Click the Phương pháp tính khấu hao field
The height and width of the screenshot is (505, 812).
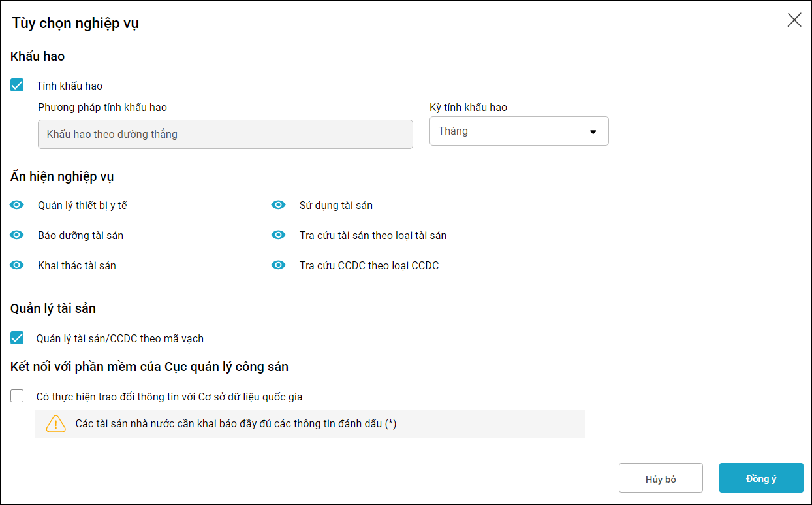[225, 135]
